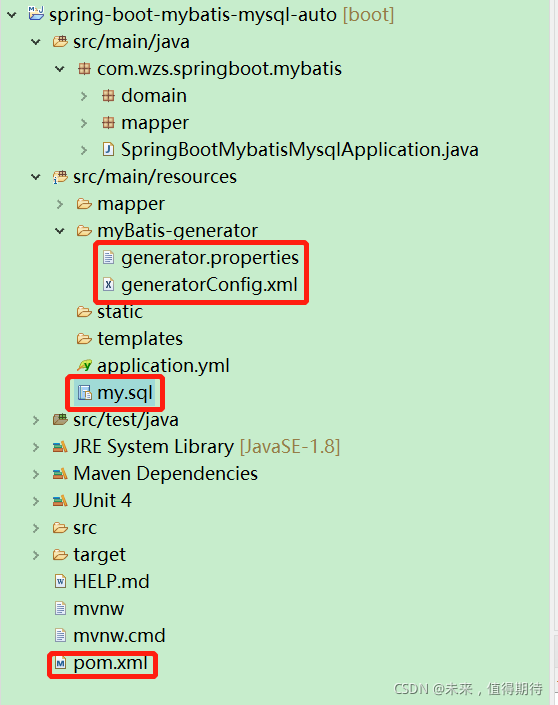This screenshot has height=705, width=558.
Task: Click the SpringBootMybatisMysqlApplication.java file icon
Action: [108, 149]
